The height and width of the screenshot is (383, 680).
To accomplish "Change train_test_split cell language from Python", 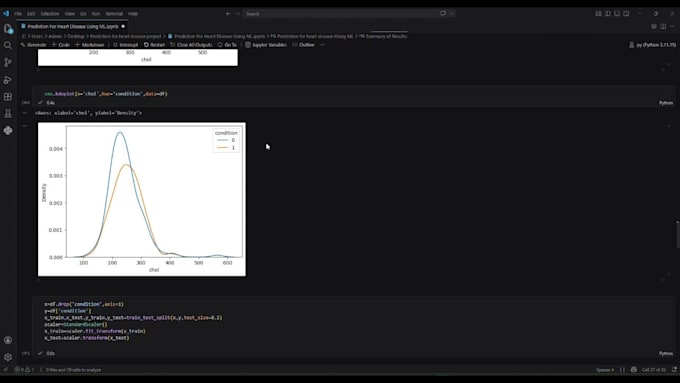I will pyautogui.click(x=666, y=354).
